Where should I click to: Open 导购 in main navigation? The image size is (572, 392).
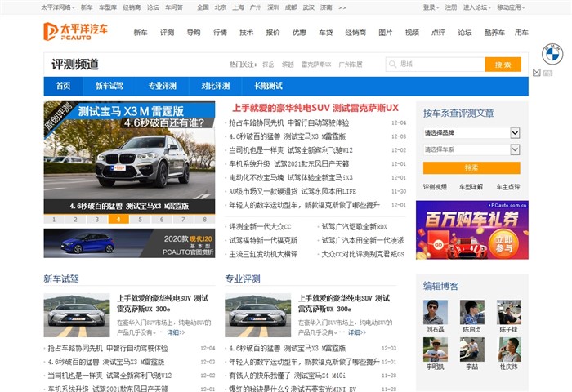click(194, 33)
